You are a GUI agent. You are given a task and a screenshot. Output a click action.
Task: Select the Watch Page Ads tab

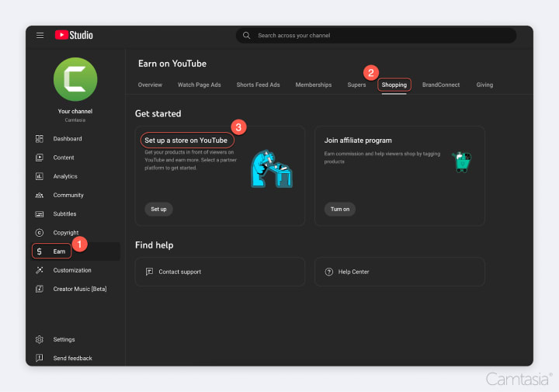[x=200, y=85]
